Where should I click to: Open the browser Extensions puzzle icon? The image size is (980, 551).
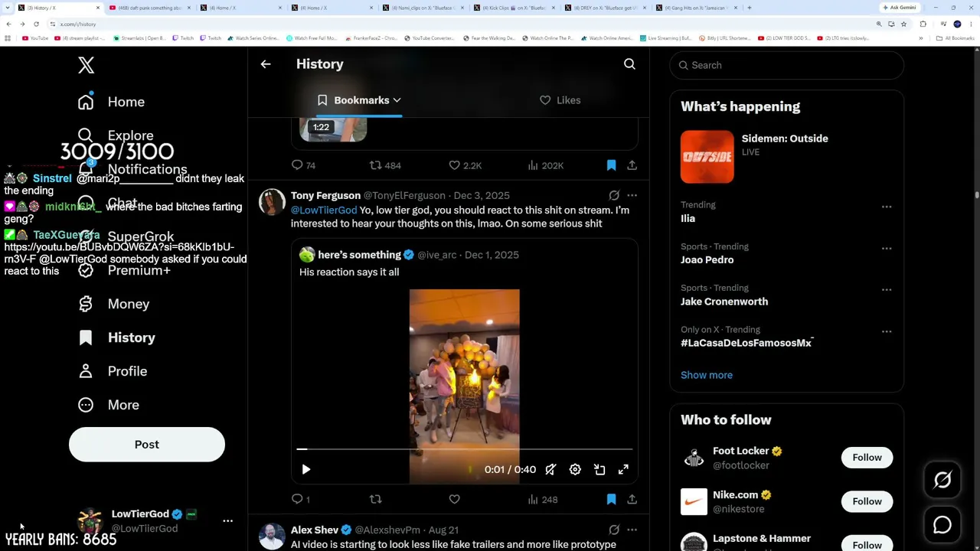click(x=923, y=24)
